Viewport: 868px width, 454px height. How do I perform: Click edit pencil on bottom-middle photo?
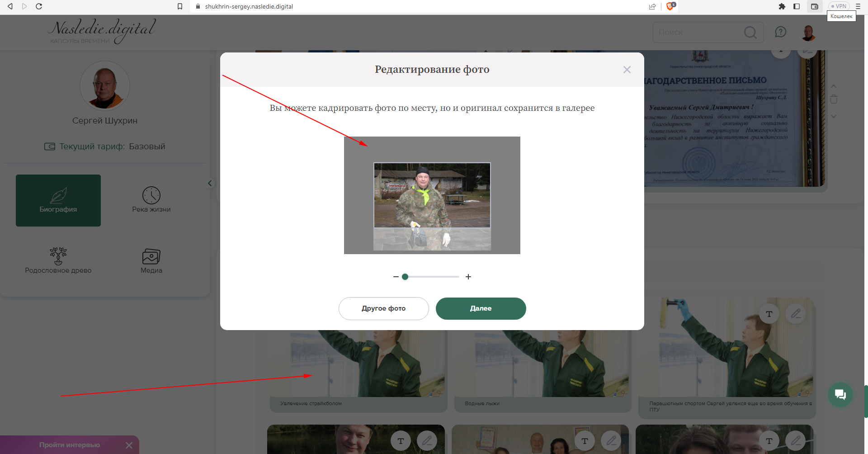(611, 441)
